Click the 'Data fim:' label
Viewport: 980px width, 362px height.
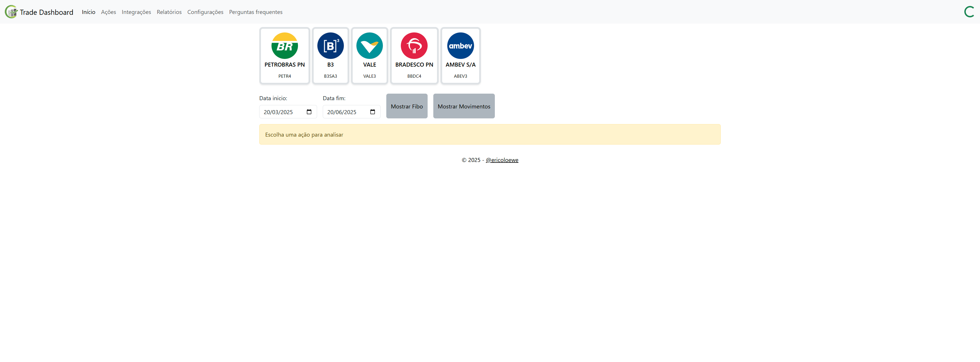[334, 98]
